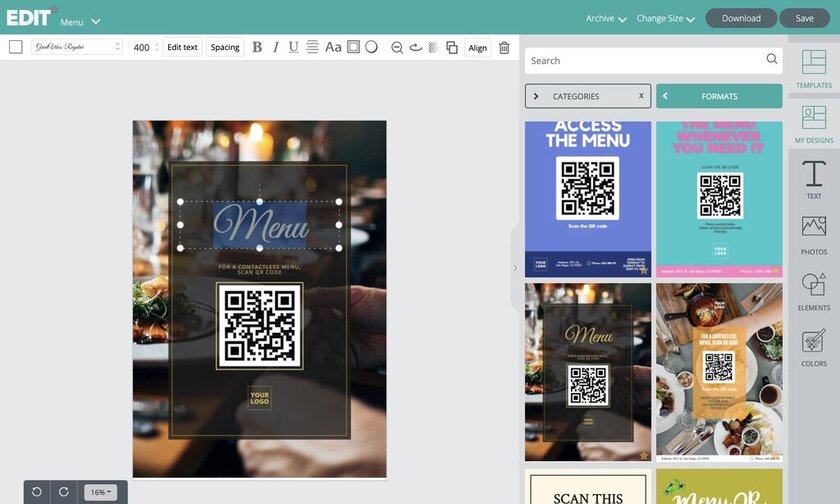Toggle underline text formatting

click(294, 47)
